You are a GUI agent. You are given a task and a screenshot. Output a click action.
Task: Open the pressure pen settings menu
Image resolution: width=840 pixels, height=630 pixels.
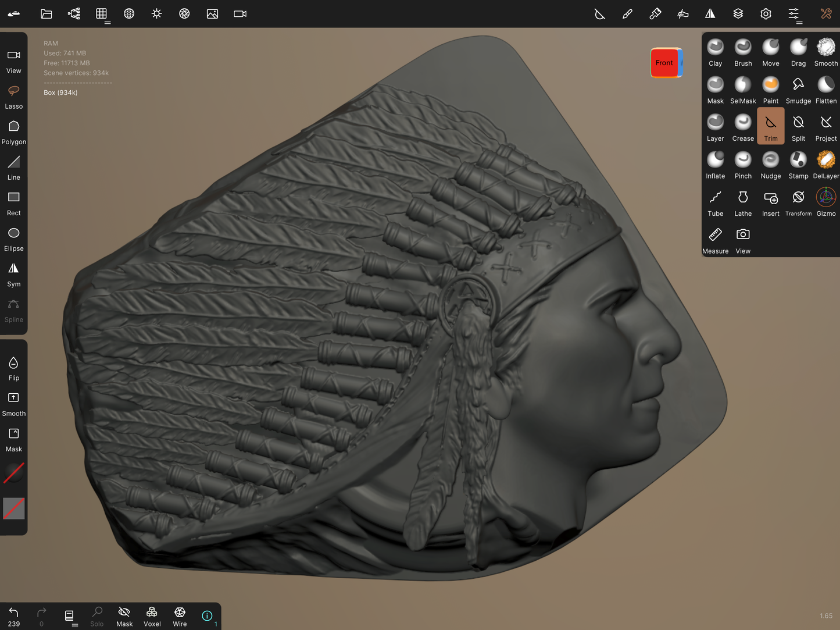655,14
